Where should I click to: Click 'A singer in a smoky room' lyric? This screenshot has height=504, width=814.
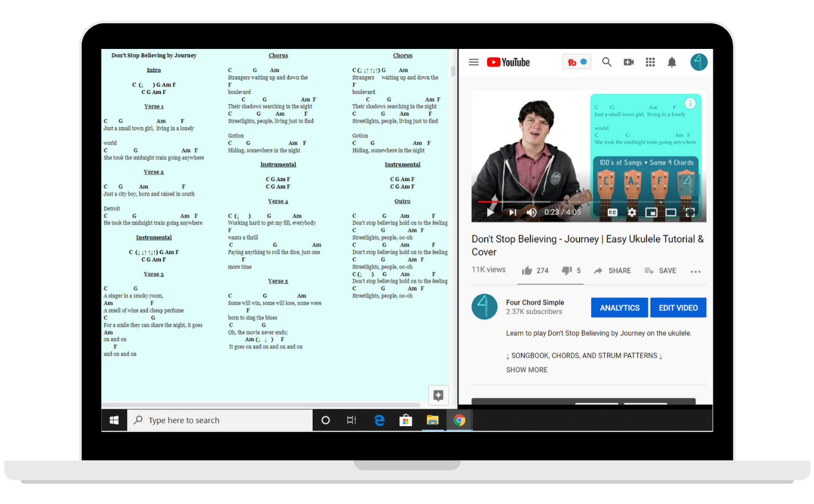tap(133, 296)
